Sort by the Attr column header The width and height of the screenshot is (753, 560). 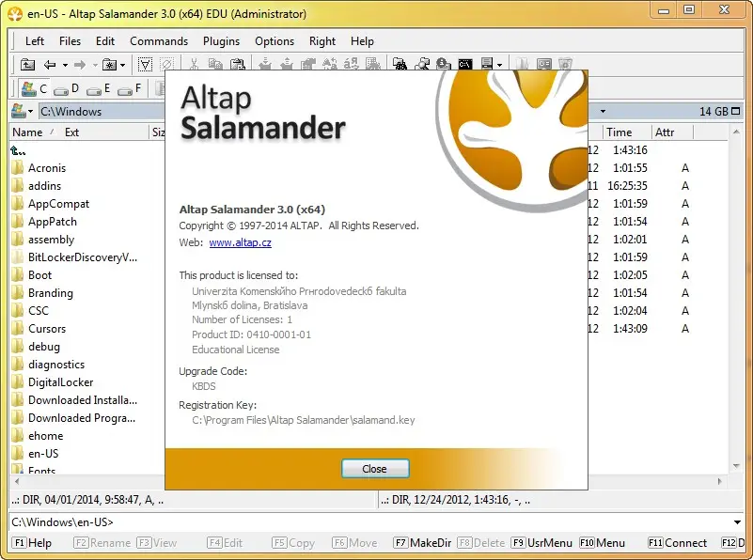(666, 132)
